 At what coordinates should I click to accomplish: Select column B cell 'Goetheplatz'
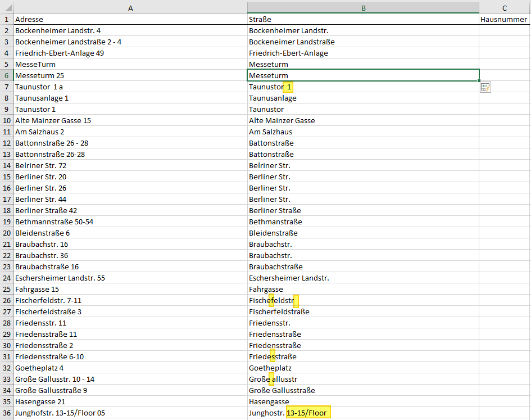tap(363, 368)
